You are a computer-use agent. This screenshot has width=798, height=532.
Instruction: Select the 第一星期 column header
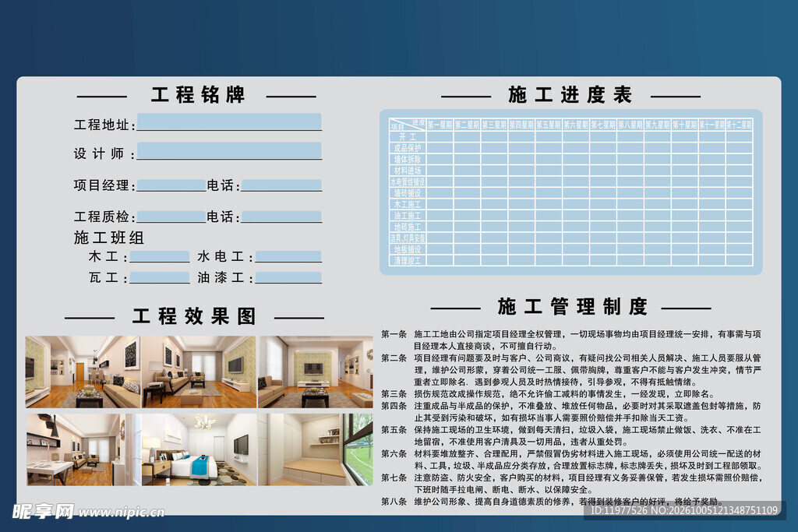pos(440,125)
